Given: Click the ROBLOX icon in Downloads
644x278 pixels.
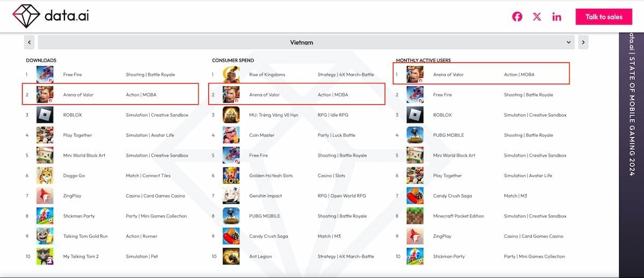Looking at the screenshot, I should [45, 115].
